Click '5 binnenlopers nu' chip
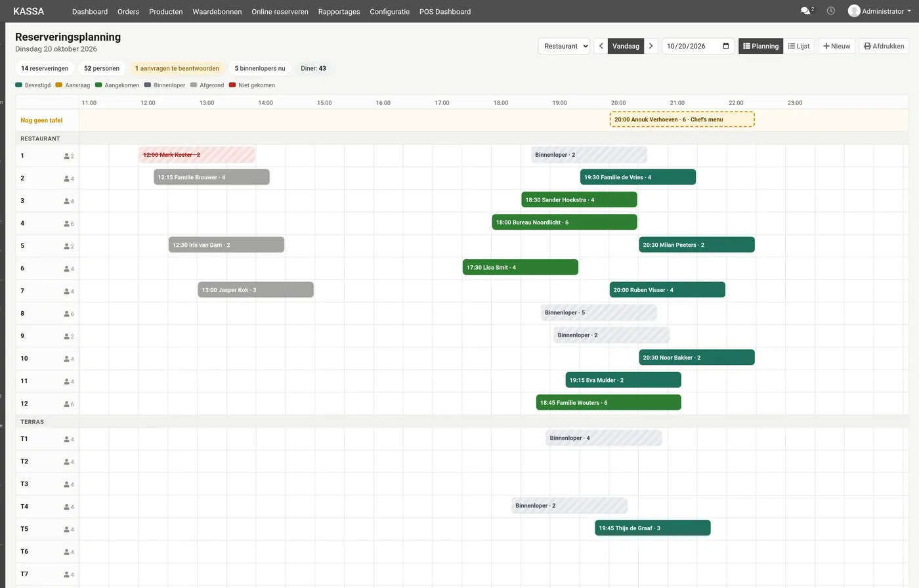The width and height of the screenshot is (919, 588). [260, 68]
